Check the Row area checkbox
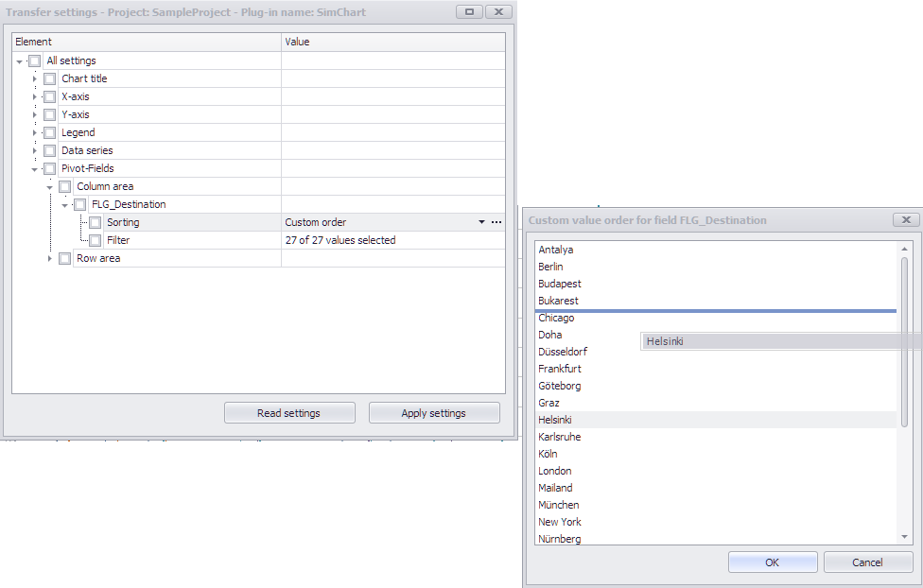Image resolution: width=923 pixels, height=588 pixels. click(x=64, y=258)
